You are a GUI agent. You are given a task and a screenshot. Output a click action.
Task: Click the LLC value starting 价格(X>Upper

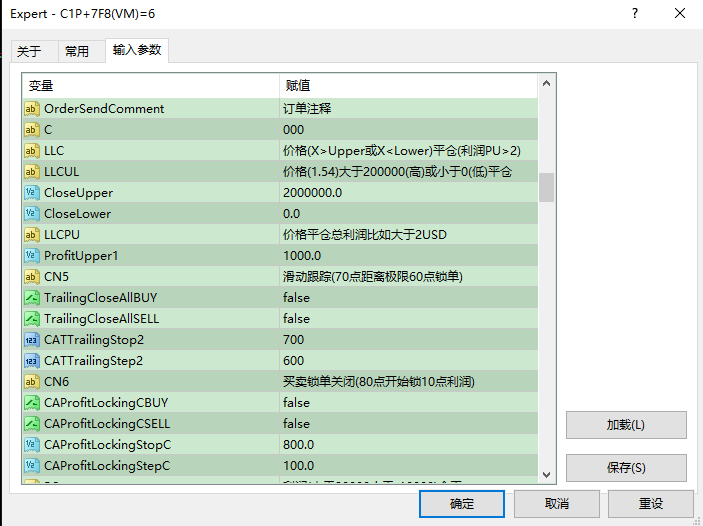pyautogui.click(x=402, y=151)
